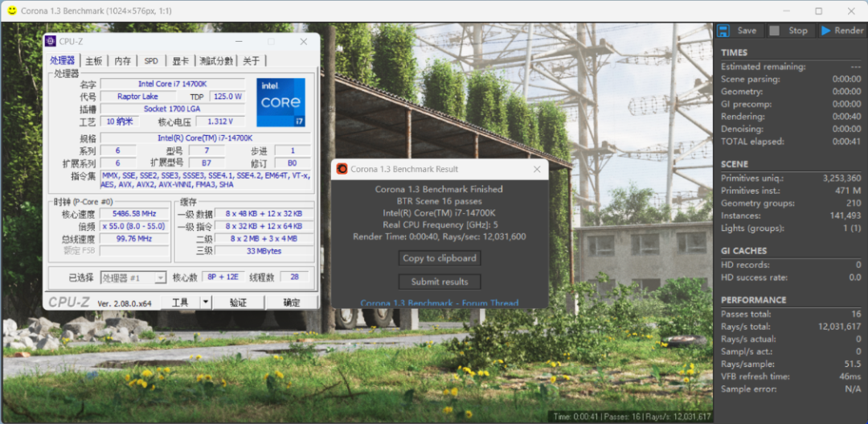Click the render status bar at image bottom
Viewport: 868px width, 424px height.
pyautogui.click(x=631, y=417)
